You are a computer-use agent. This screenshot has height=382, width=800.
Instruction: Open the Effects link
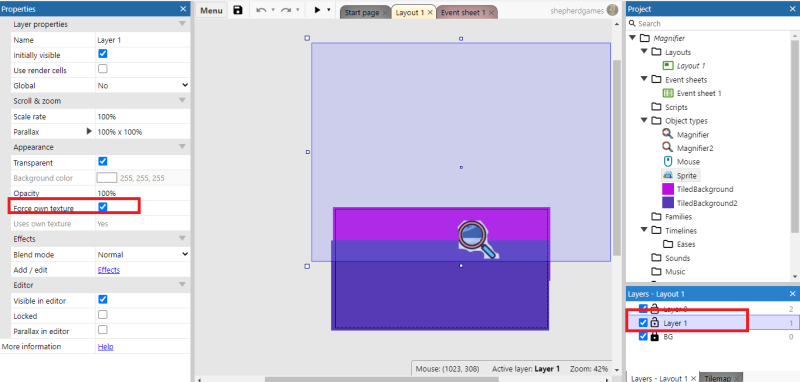pos(109,270)
